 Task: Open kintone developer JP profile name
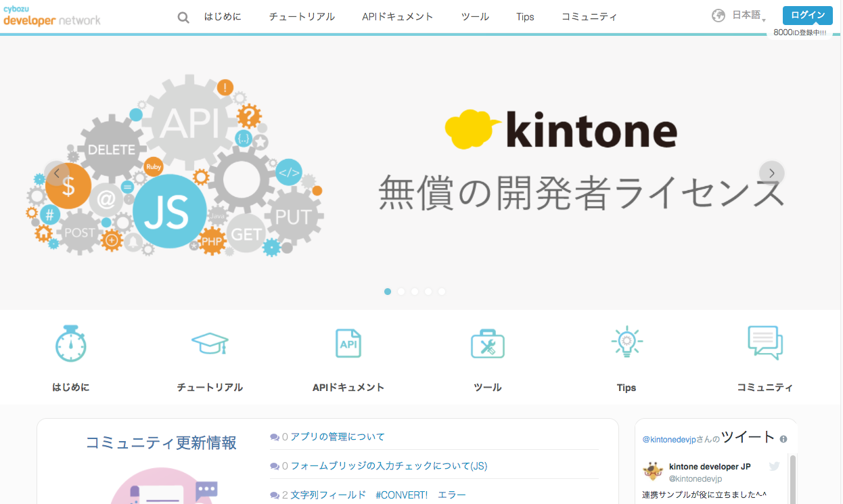pyautogui.click(x=710, y=467)
